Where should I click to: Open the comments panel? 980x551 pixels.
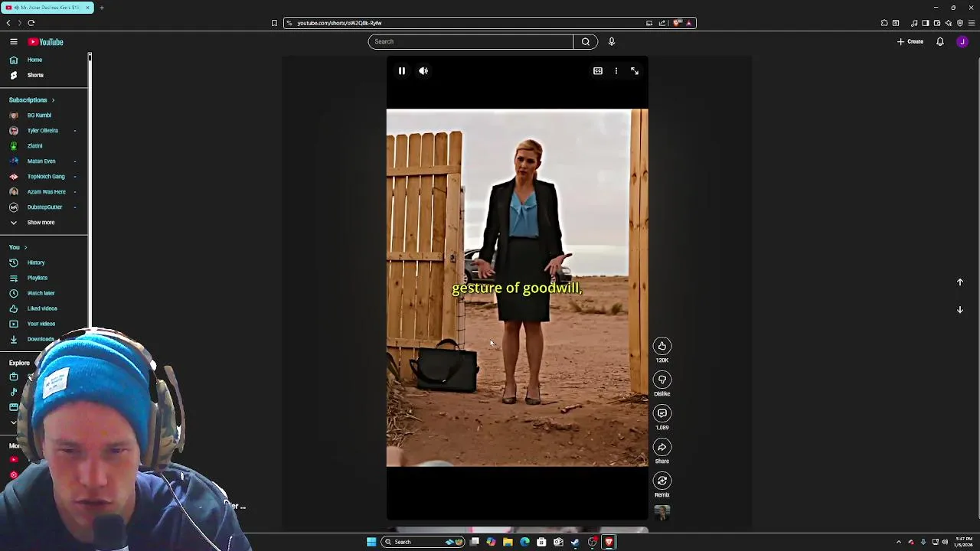[x=662, y=413]
